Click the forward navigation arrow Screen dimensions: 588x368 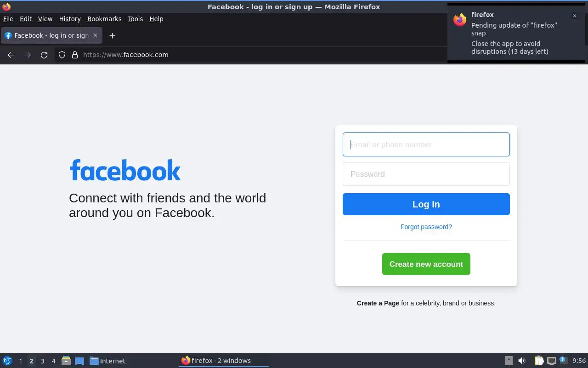click(x=28, y=55)
